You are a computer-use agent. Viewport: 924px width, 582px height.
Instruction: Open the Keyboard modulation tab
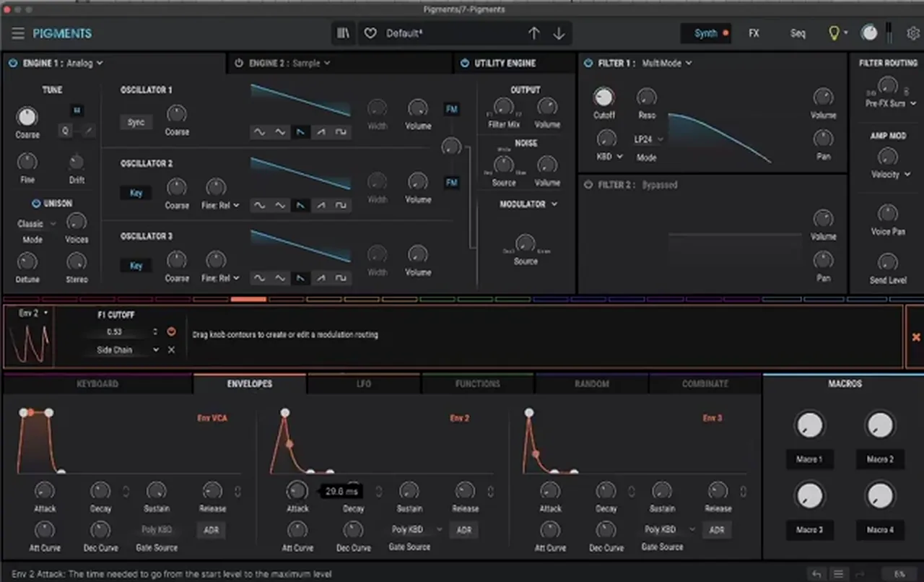pos(97,384)
